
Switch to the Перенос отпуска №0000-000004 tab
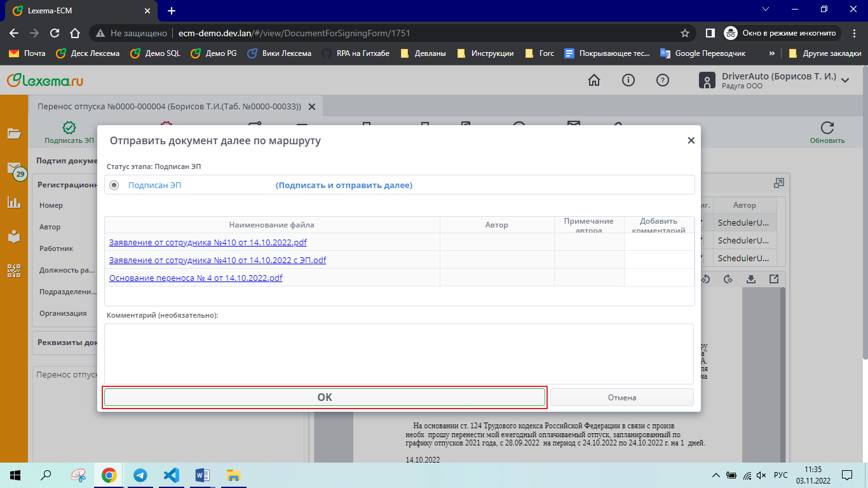[x=169, y=107]
